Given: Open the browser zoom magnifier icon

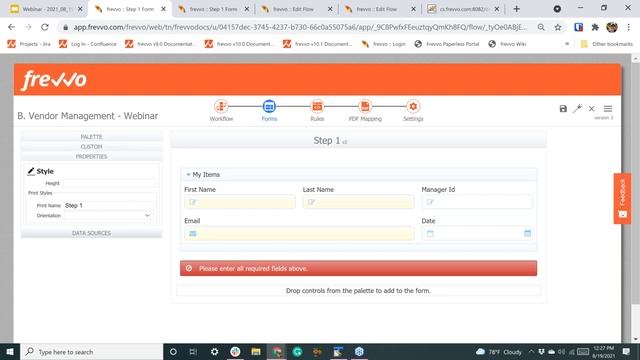Looking at the screenshot, I should [x=541, y=27].
